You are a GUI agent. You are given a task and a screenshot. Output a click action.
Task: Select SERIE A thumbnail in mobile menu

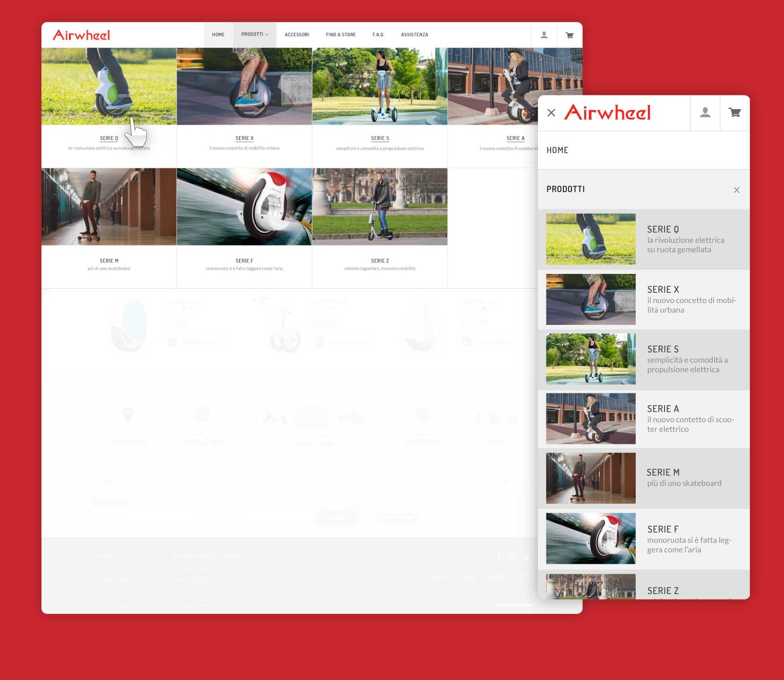pyautogui.click(x=590, y=418)
